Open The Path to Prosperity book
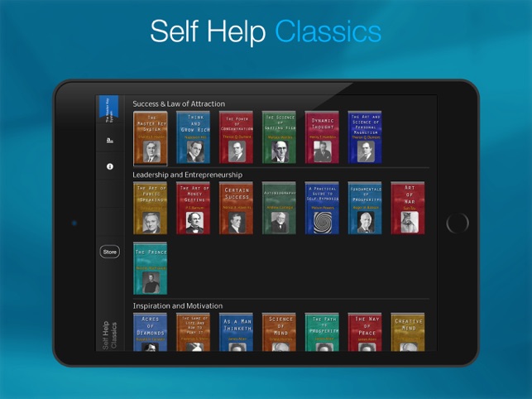The height and width of the screenshot is (399, 532). (x=322, y=332)
